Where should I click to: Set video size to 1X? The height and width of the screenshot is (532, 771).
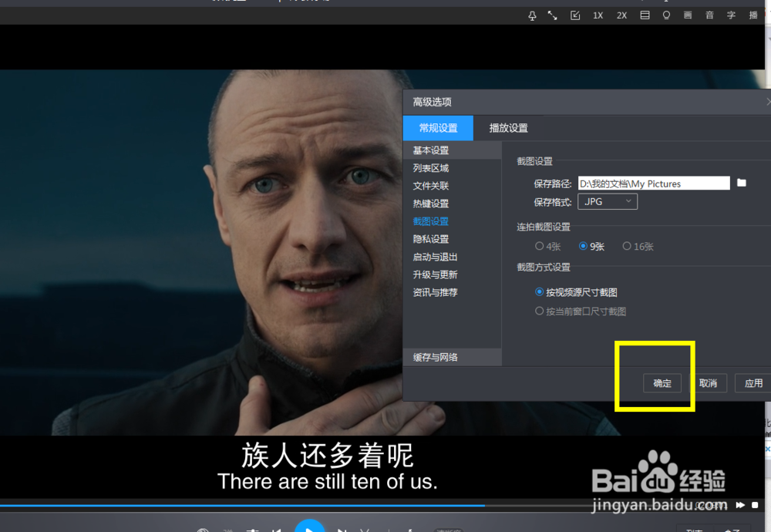point(598,15)
